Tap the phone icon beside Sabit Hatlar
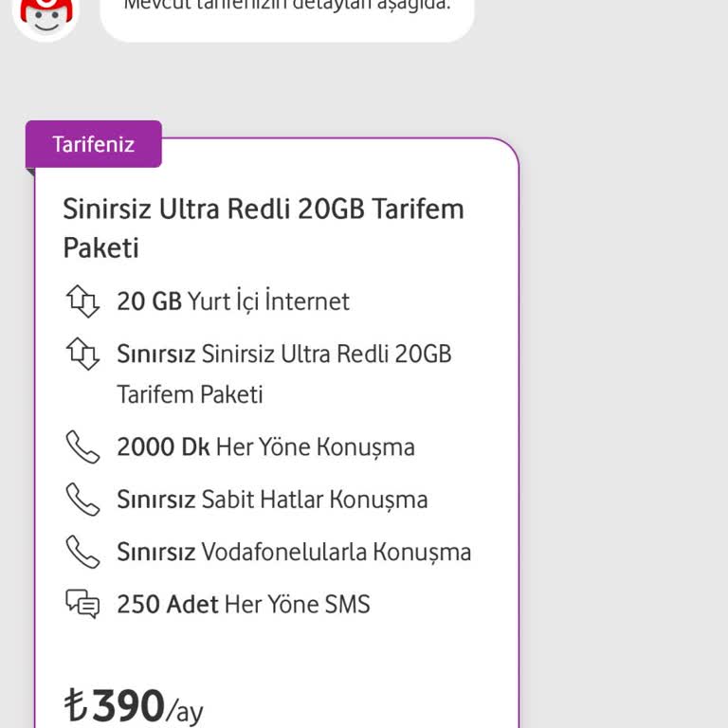This screenshot has width=728, height=728. [82, 499]
